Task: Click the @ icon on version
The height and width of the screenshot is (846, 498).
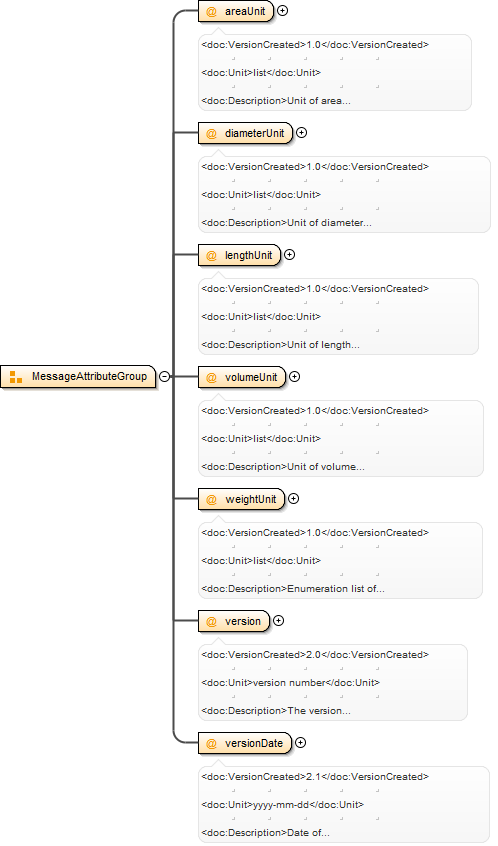Action: click(212, 621)
